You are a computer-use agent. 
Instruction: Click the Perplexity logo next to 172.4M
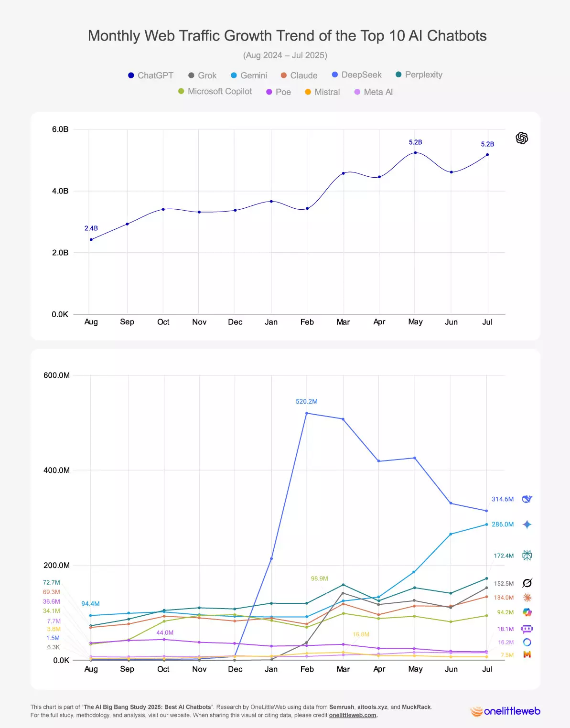tap(527, 555)
